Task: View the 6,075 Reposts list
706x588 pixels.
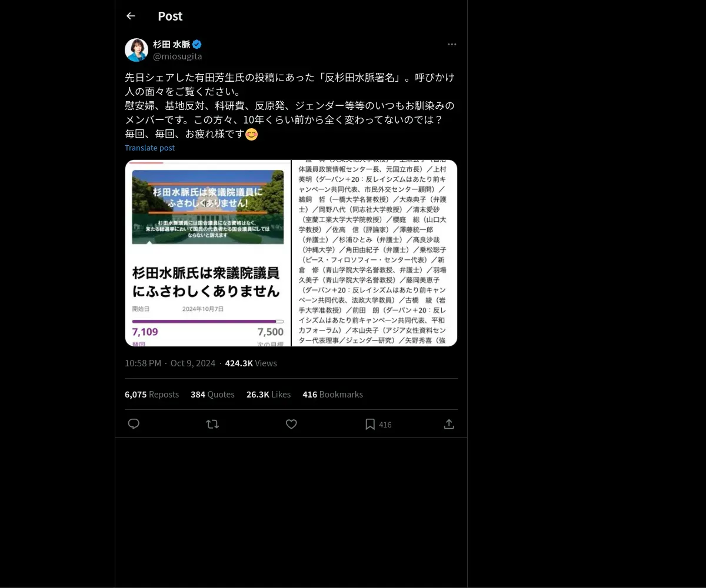Action: coord(152,394)
